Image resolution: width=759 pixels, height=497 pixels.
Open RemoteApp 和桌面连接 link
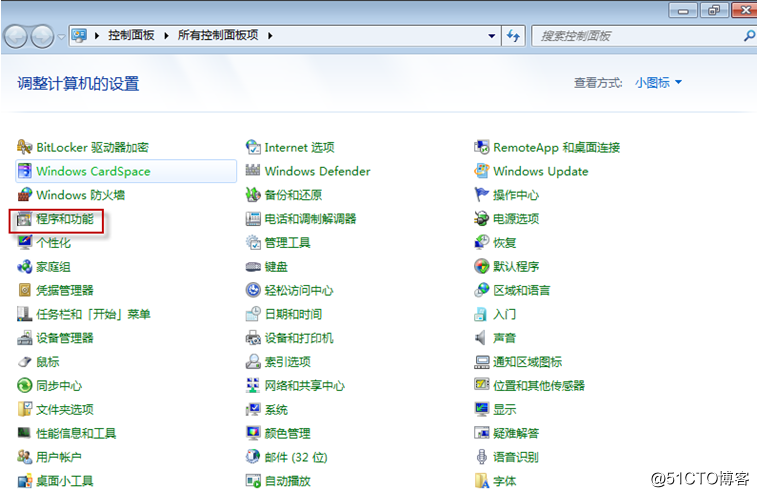tap(557, 147)
